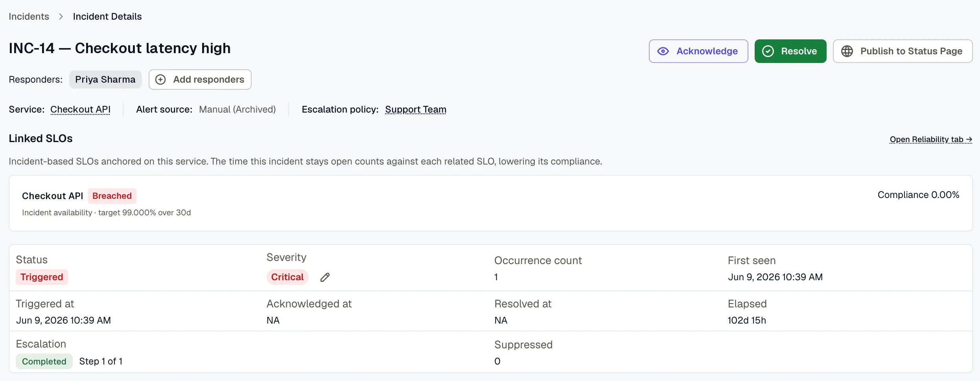Click the Completed escalation badge
Viewport: 980px width, 381px height.
click(x=44, y=361)
